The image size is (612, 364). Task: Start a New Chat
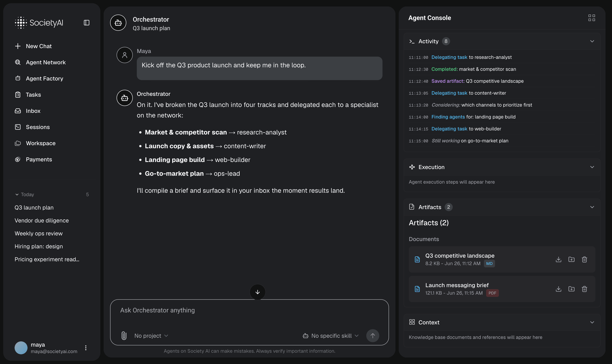pos(33,46)
